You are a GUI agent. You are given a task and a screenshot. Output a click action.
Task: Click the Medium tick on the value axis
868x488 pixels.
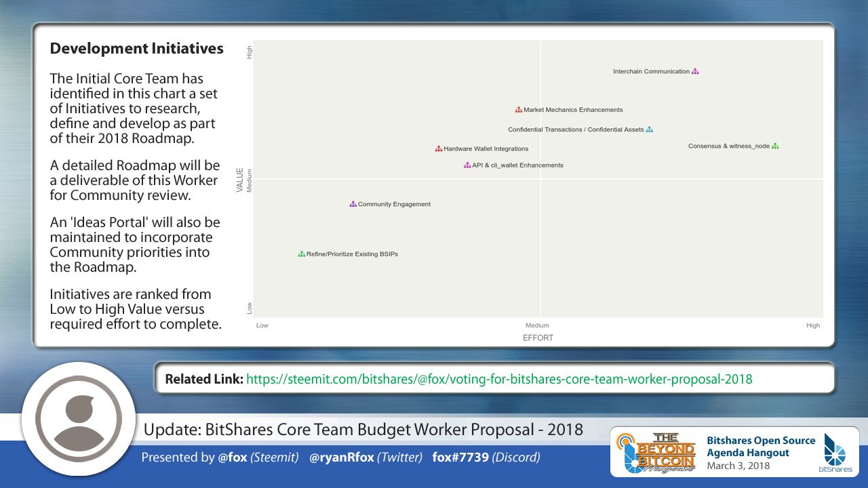point(250,181)
